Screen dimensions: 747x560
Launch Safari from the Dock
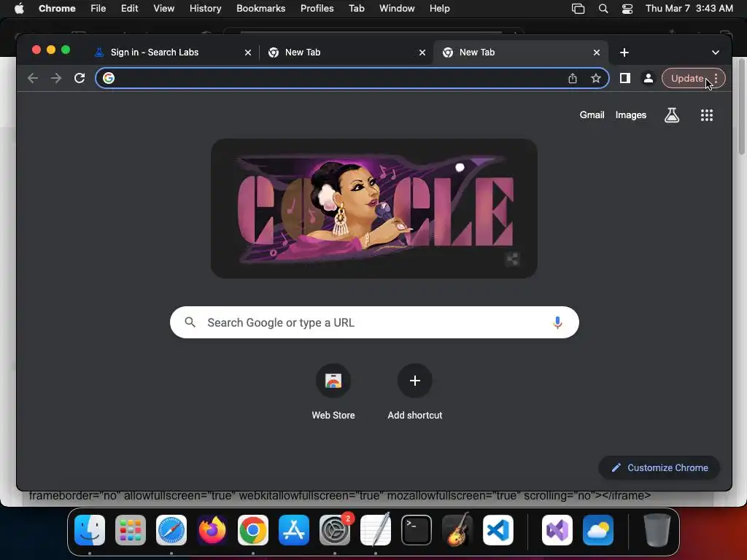[x=171, y=530]
